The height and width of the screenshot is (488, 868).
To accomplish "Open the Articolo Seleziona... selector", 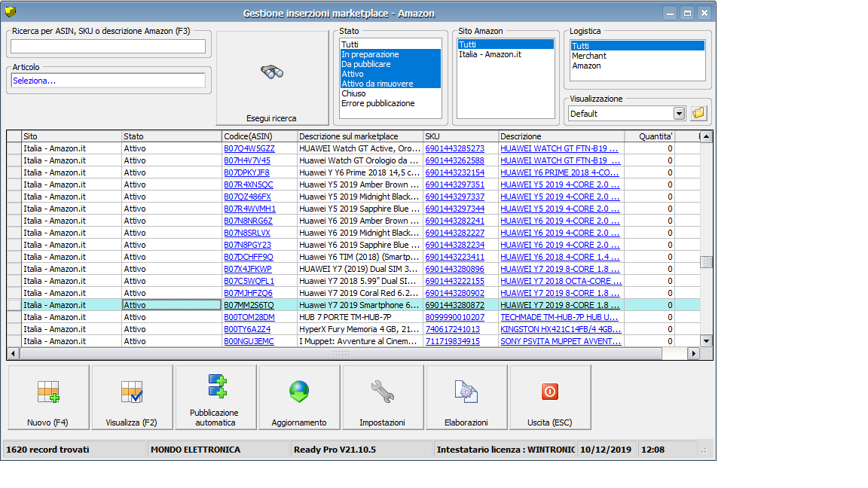I will 108,81.
